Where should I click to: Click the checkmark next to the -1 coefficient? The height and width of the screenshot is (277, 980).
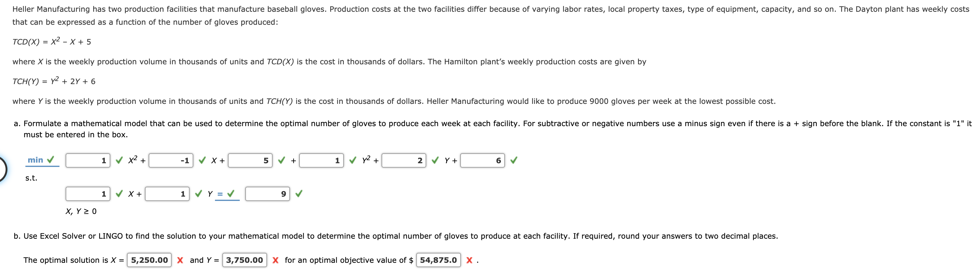[202, 160]
